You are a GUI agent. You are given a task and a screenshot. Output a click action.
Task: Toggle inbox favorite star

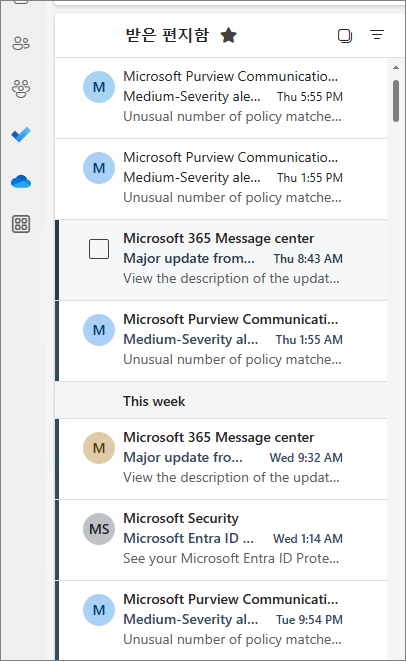[229, 35]
